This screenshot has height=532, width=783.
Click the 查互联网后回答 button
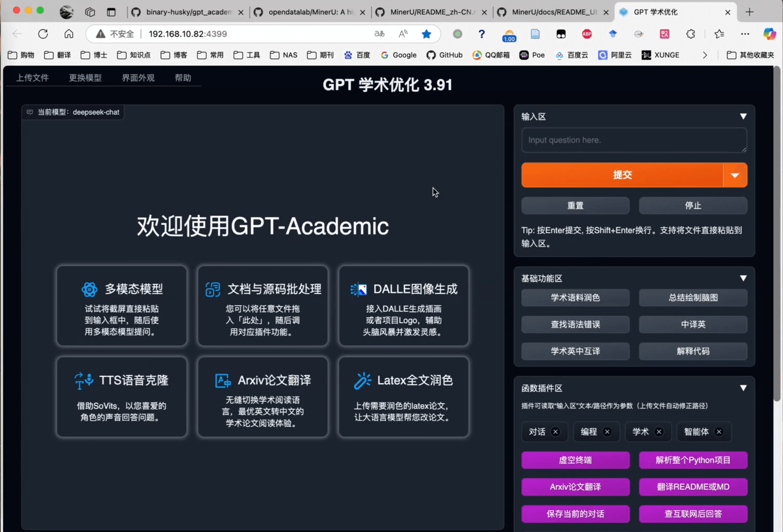(x=693, y=514)
